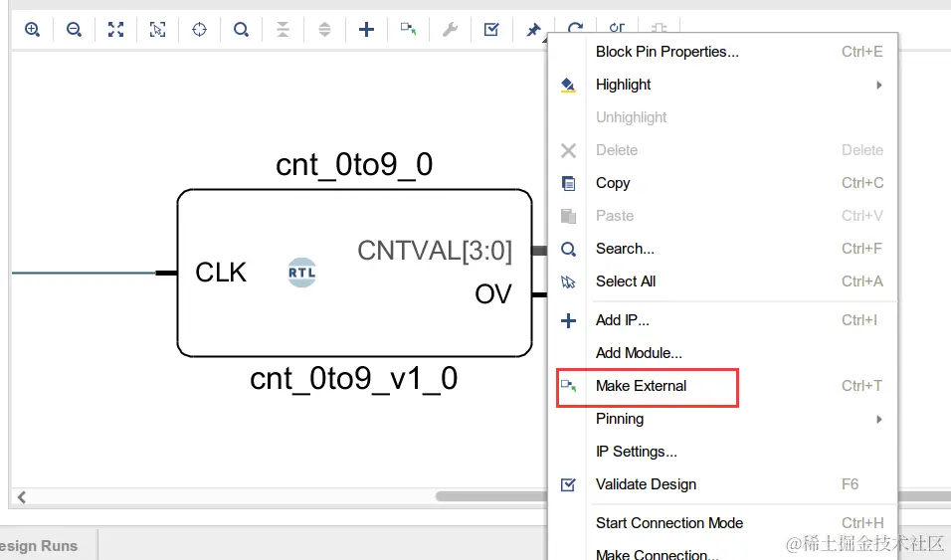Click the cnt_0to9_v1_0 label below block
This screenshot has width=951, height=560.
click(x=353, y=379)
